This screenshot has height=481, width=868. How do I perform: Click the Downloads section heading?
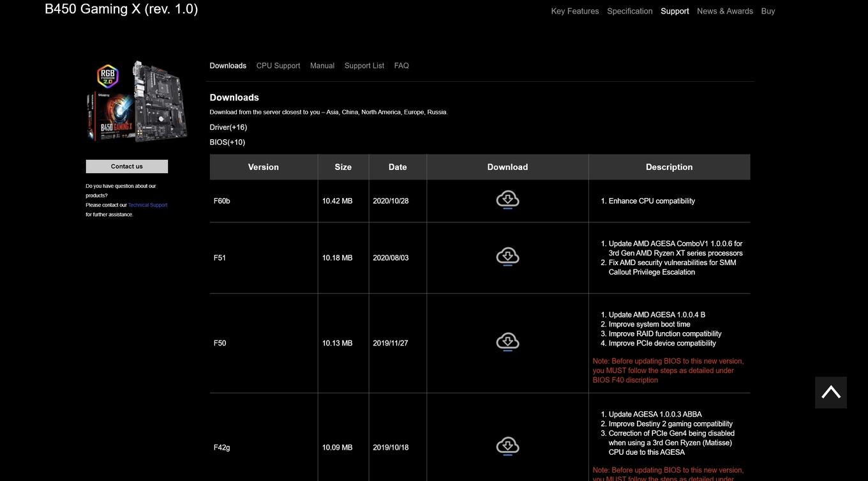point(234,98)
